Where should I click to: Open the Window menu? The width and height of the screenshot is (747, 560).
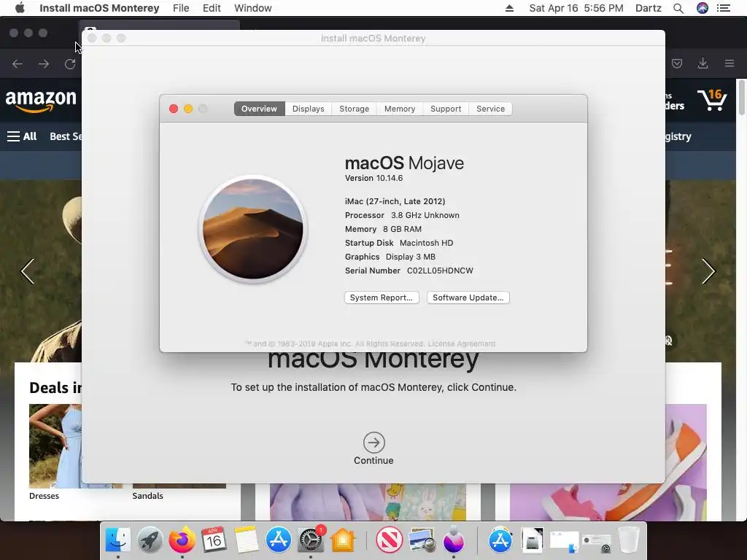tap(253, 8)
